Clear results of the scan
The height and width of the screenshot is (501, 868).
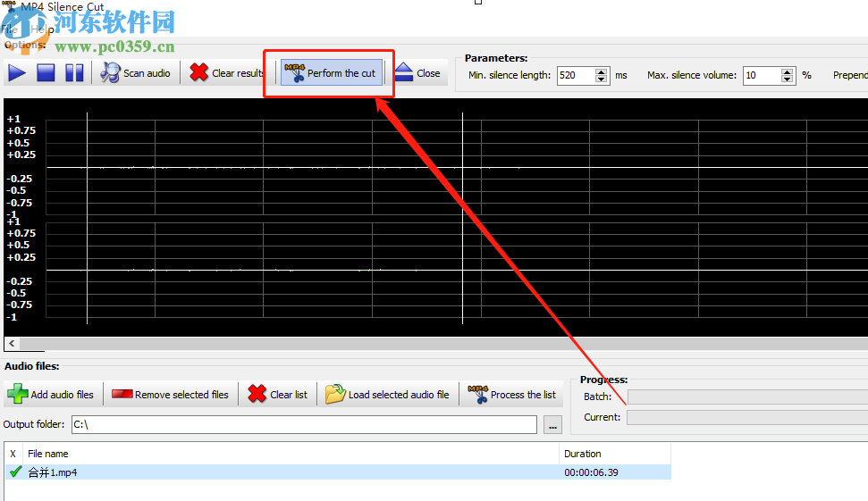pos(227,73)
